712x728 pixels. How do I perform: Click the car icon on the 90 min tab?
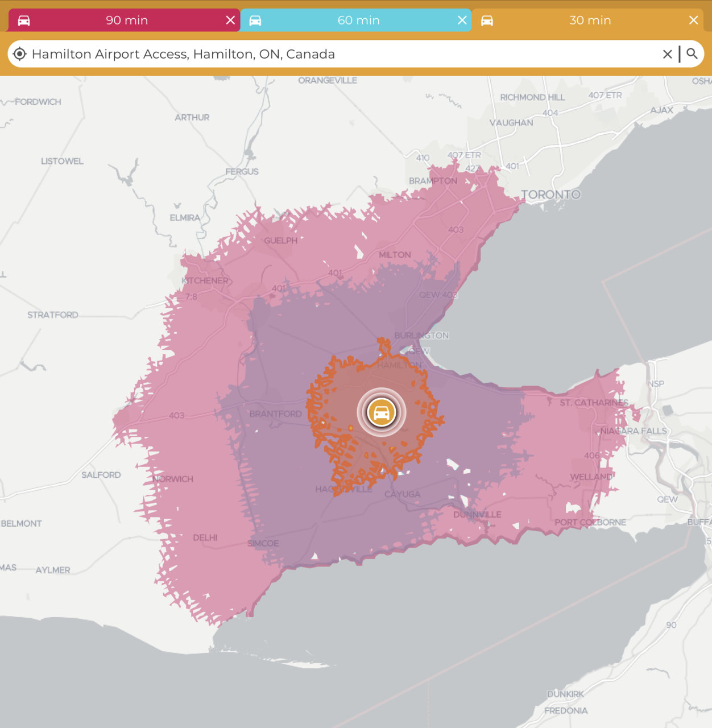24,20
